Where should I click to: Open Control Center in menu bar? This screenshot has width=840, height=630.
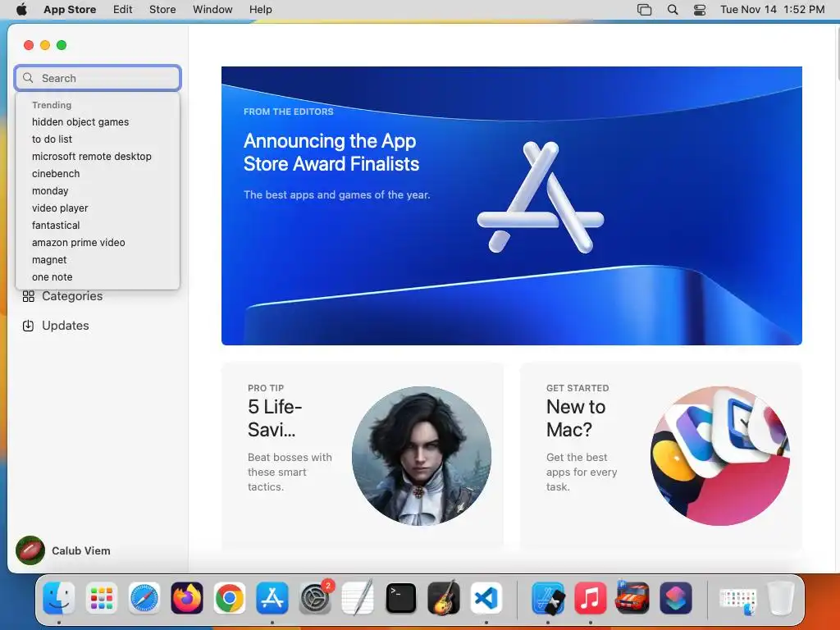700,10
